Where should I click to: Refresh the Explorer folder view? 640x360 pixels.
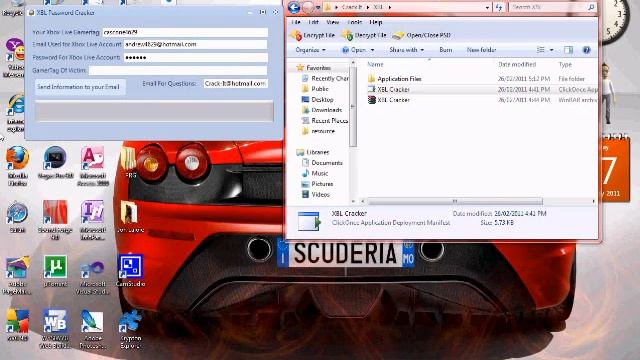pyautogui.click(x=499, y=7)
